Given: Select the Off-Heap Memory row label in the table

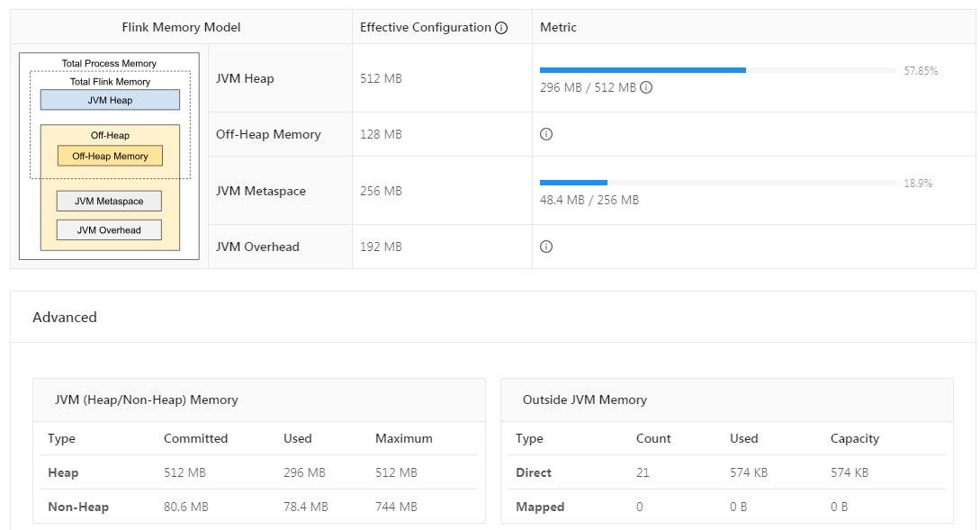Looking at the screenshot, I should tap(268, 134).
